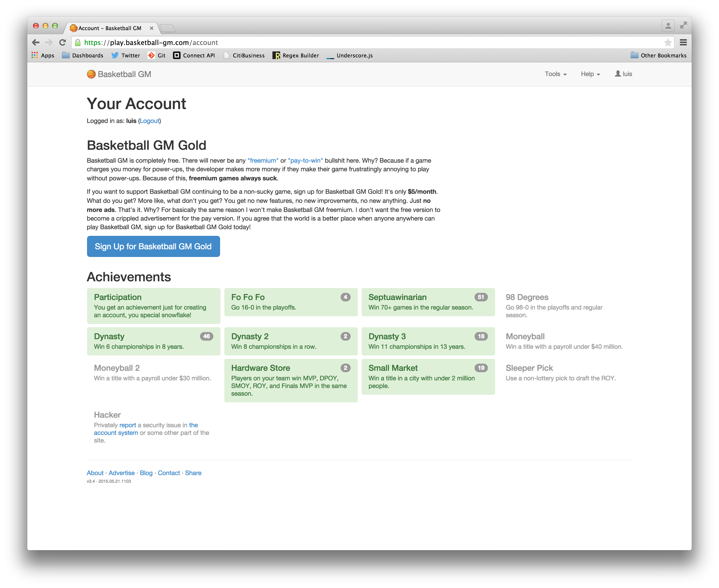The height and width of the screenshot is (588, 719).
Task: Open the Apps grid shortcut
Action: pyautogui.click(x=43, y=55)
